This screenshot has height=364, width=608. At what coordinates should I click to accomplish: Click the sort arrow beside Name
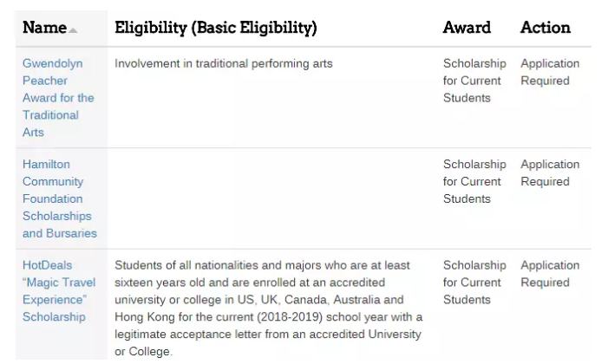click(x=74, y=30)
